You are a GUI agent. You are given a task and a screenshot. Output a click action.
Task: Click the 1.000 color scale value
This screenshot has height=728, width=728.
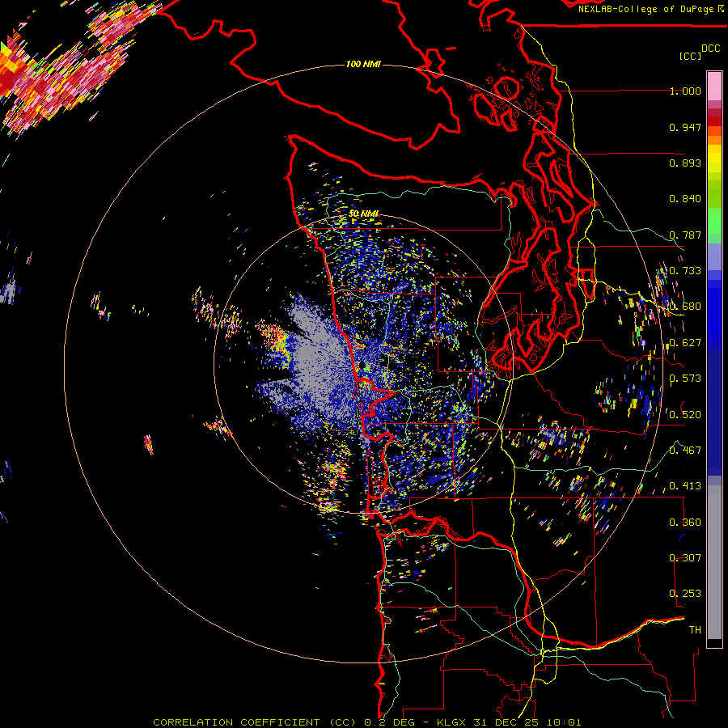(x=685, y=91)
